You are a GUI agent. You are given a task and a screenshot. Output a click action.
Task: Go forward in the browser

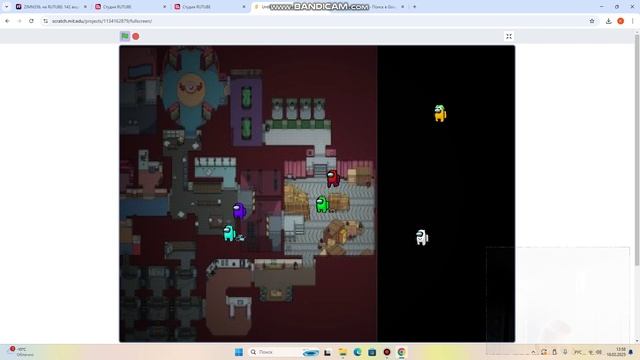(x=19, y=21)
